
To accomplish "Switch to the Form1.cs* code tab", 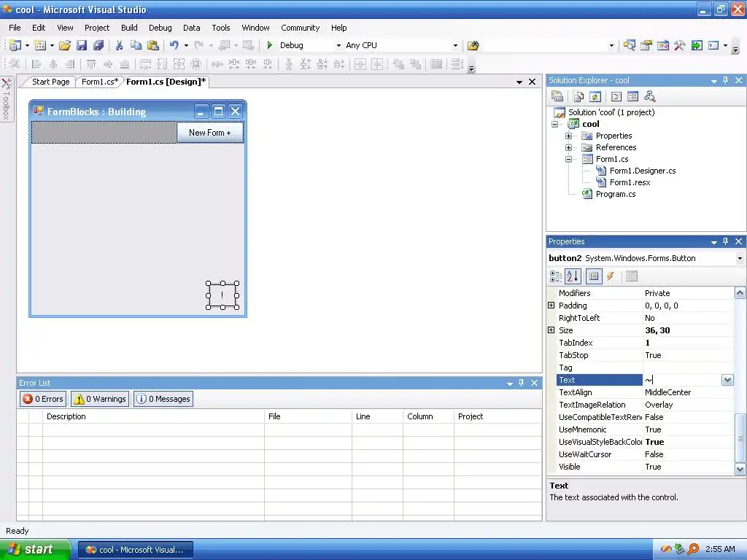I will tap(99, 82).
